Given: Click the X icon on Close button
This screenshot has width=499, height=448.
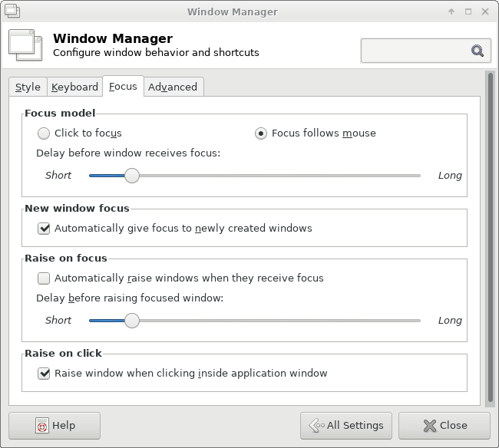Looking at the screenshot, I should [430, 426].
